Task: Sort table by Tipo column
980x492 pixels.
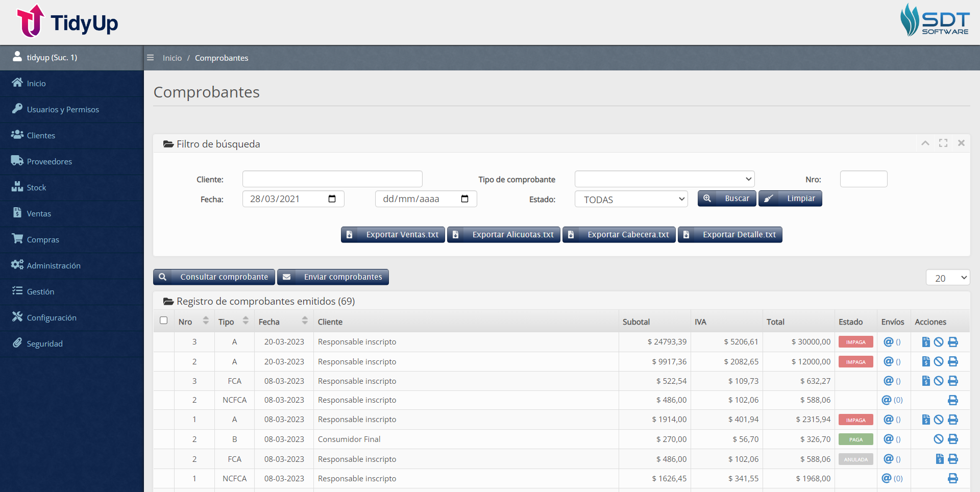Action: [246, 321]
